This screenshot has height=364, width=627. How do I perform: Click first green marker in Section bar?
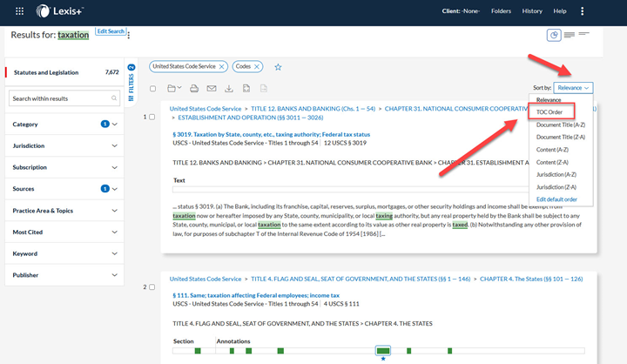(198, 351)
